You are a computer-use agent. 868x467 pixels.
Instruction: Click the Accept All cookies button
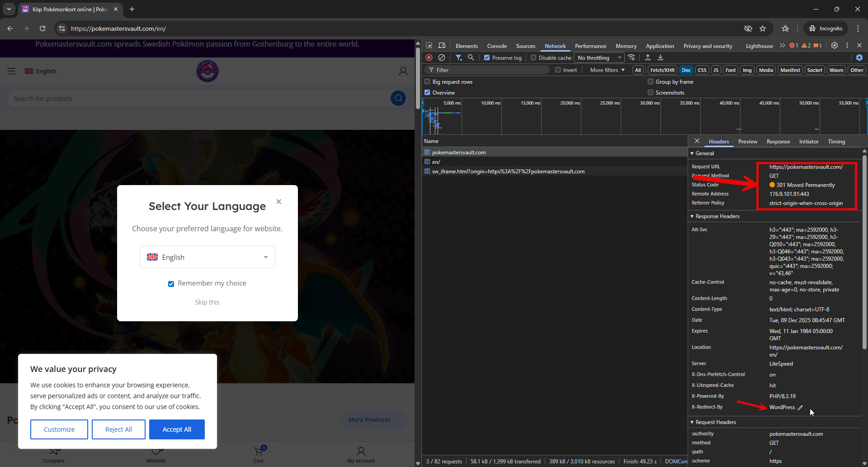click(x=177, y=429)
